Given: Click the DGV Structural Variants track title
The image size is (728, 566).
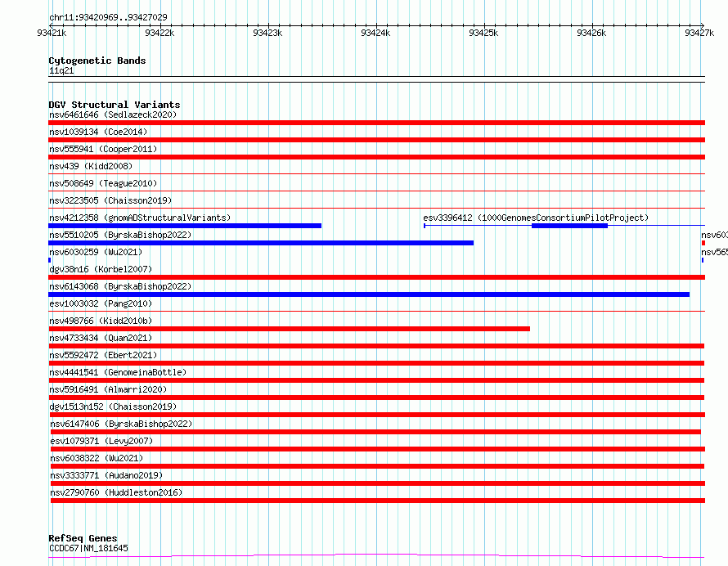Looking at the screenshot, I should 115,105.
